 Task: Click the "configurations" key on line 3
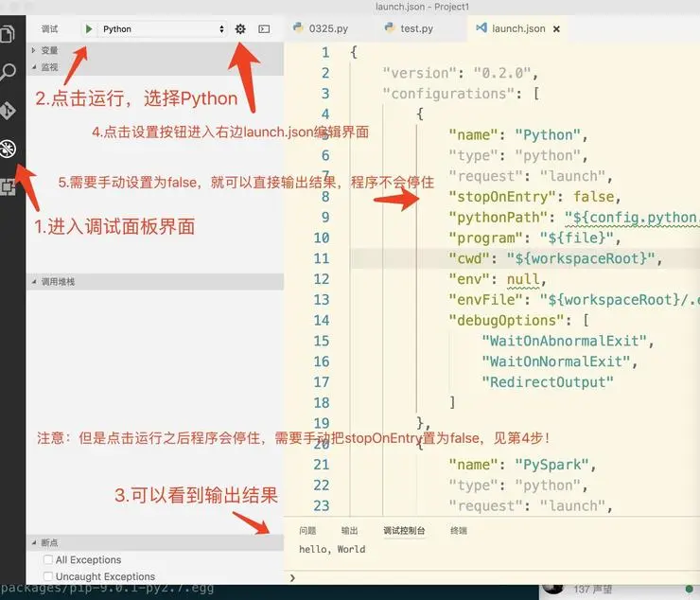[448, 94]
